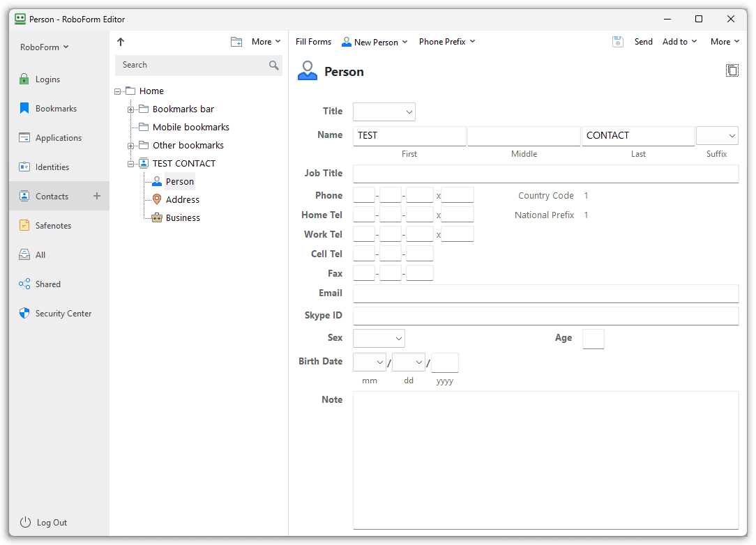The width and height of the screenshot is (756, 545).
Task: Go up one level with the up arrow
Action: 121,42
